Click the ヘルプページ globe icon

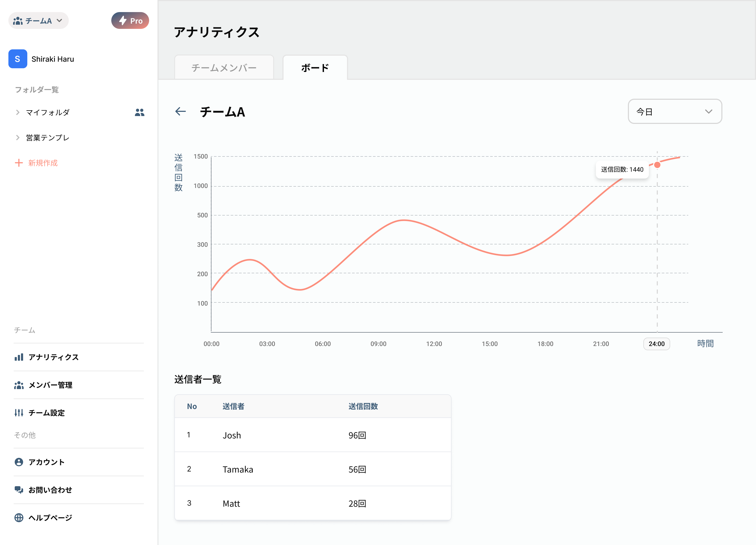19,518
